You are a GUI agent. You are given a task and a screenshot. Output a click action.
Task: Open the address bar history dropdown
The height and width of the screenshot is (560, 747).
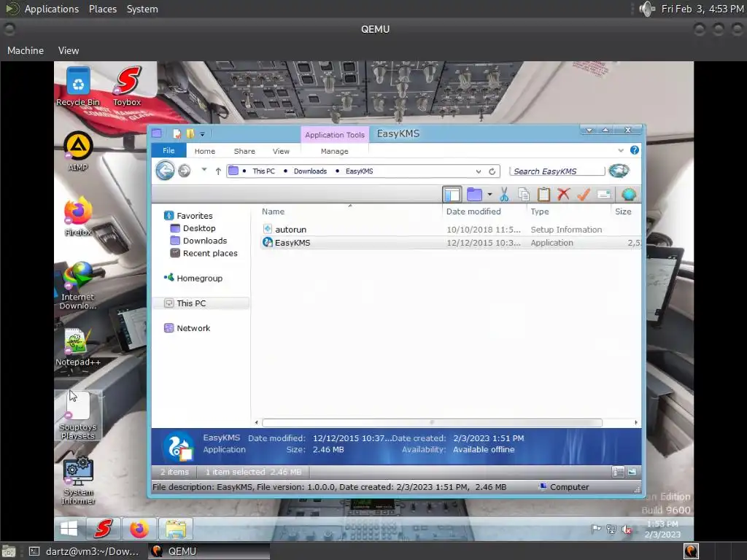coord(479,171)
